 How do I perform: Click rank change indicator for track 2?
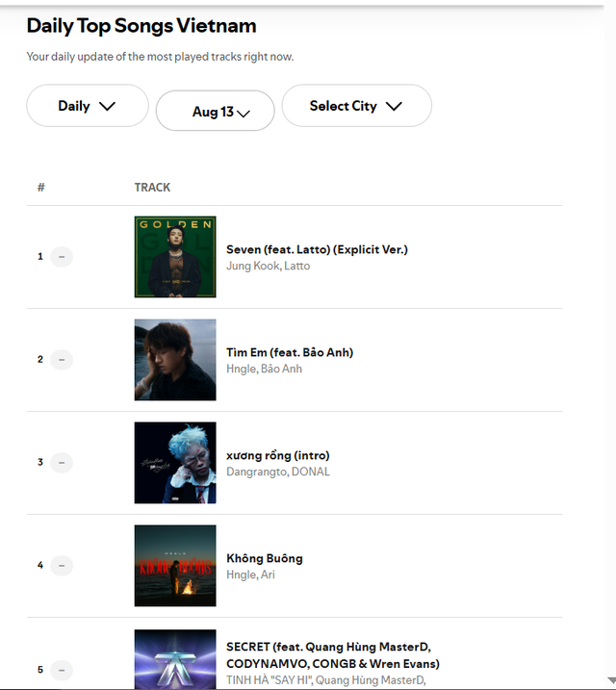[x=62, y=360]
